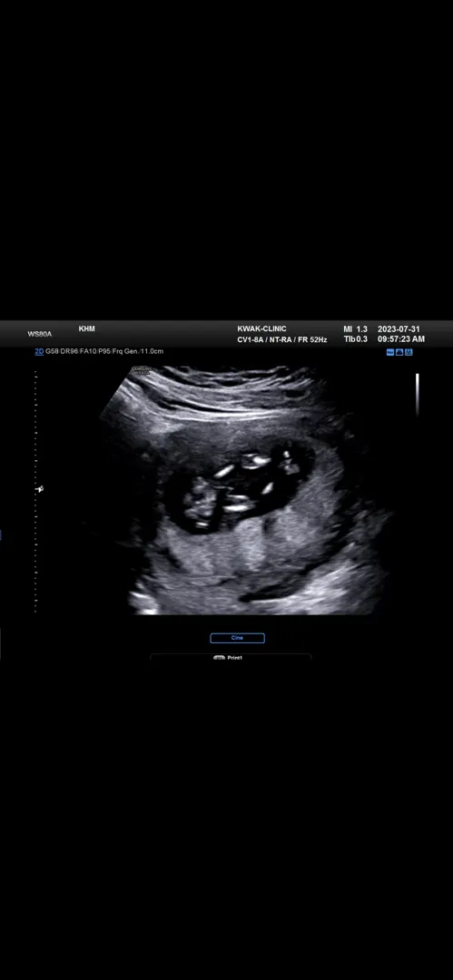Click the KWAK-CLINIC hospital name
This screenshot has width=453, height=980.
tap(261, 328)
